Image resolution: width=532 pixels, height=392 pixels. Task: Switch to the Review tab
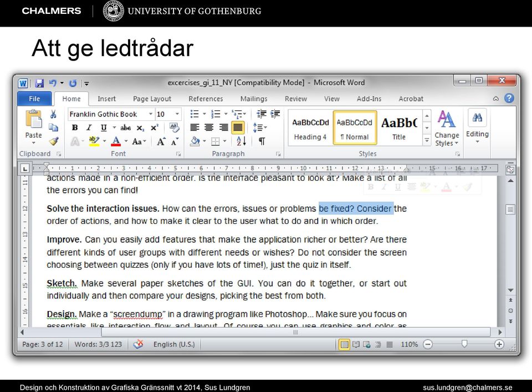295,99
